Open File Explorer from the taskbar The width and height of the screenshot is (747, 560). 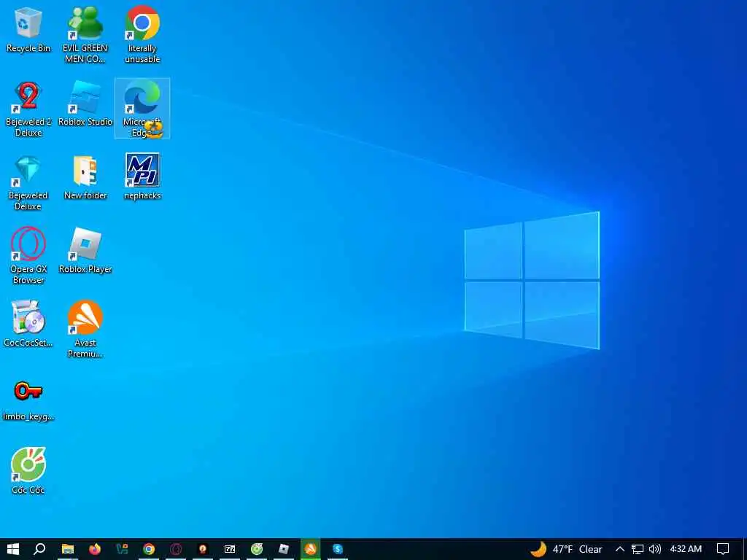68,549
